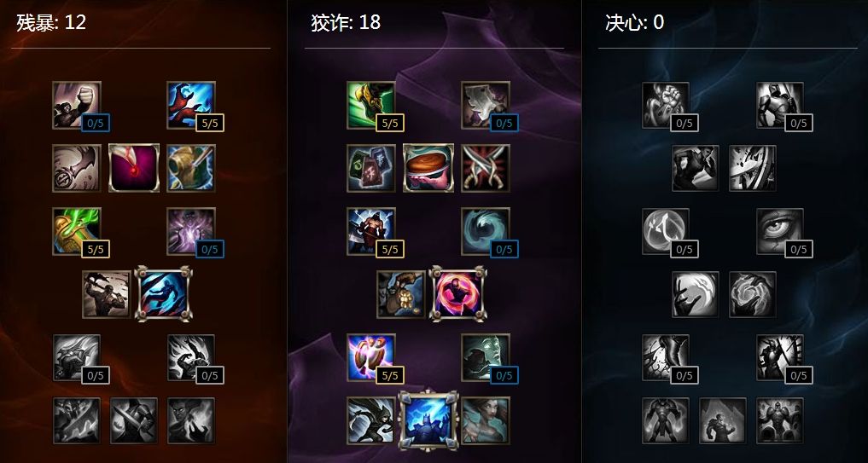Click the 决心: 0 tree header

pyautogui.click(x=634, y=23)
